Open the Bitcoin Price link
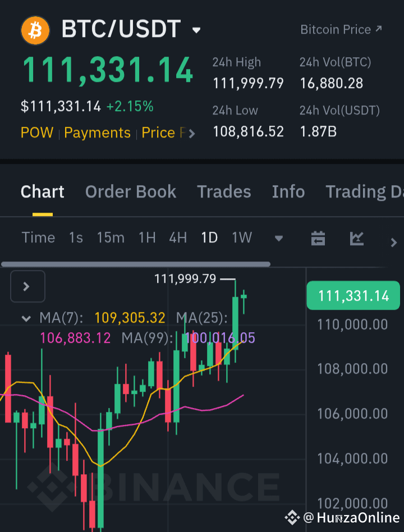Screen dimensions: 404x532 pyautogui.click(x=341, y=30)
